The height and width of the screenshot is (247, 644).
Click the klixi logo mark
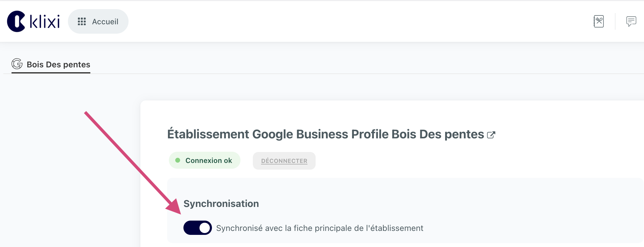16,21
